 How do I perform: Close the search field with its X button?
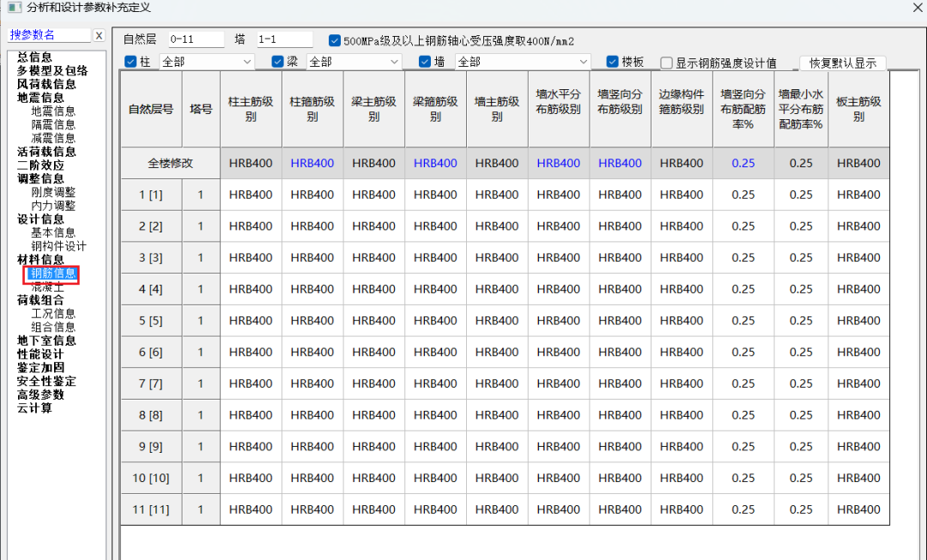pos(100,35)
